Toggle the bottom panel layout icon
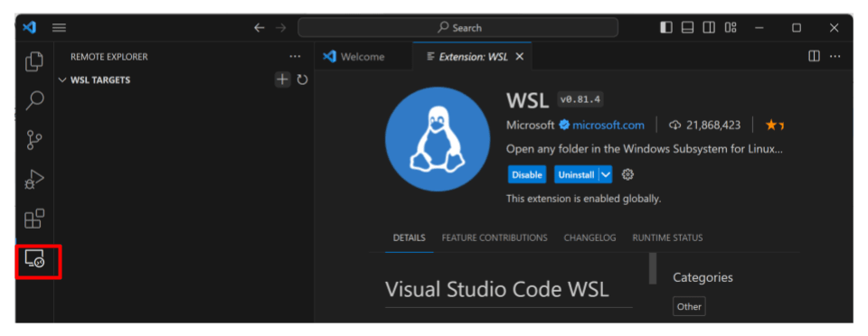 pyautogui.click(x=687, y=27)
